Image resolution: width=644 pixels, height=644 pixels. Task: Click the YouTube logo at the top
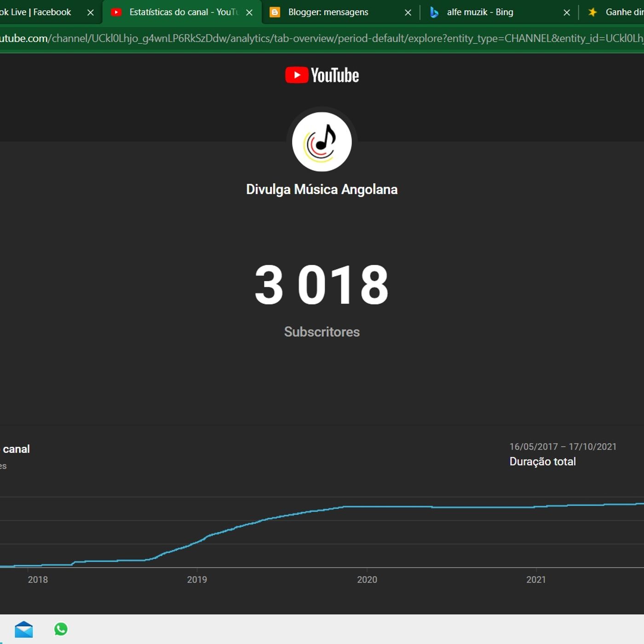322,75
